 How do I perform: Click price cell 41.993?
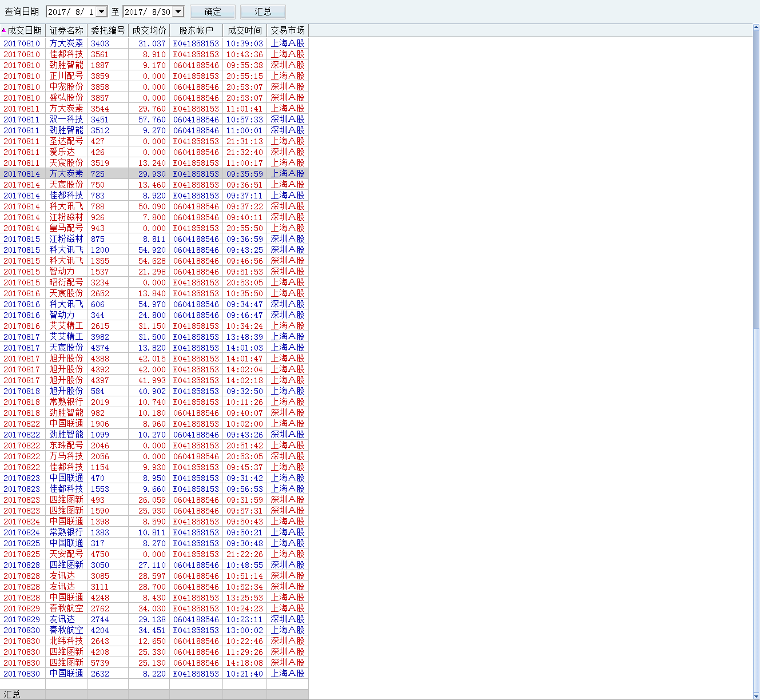pyautogui.click(x=149, y=380)
